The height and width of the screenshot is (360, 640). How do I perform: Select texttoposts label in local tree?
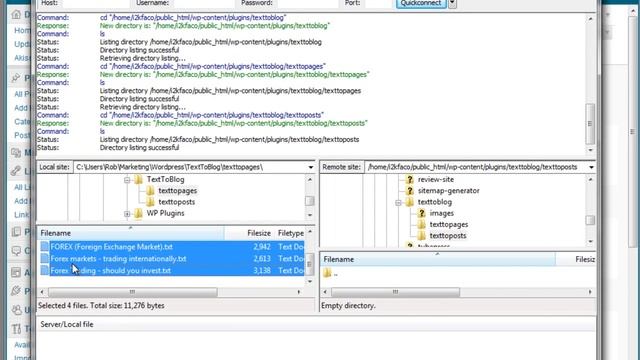pos(177,202)
